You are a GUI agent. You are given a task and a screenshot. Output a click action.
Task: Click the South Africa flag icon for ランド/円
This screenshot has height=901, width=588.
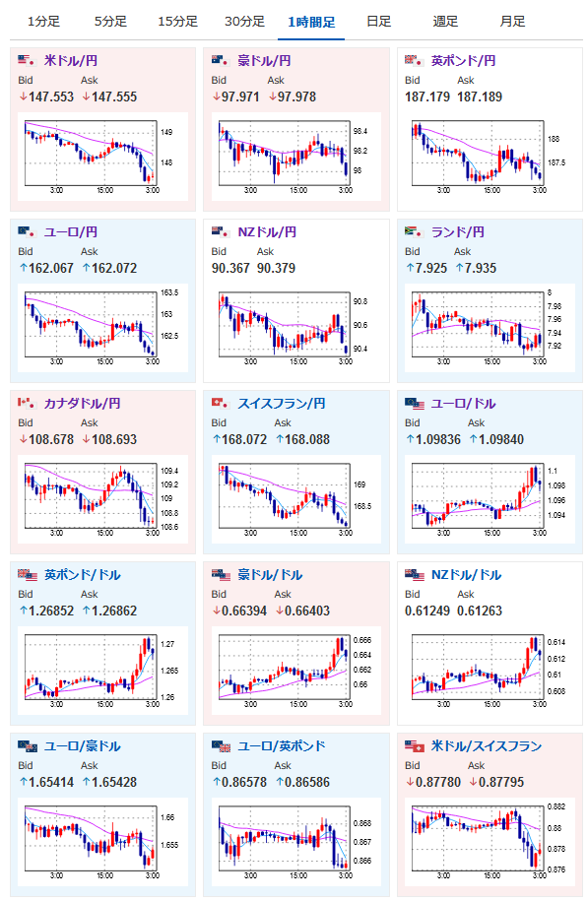415,232
